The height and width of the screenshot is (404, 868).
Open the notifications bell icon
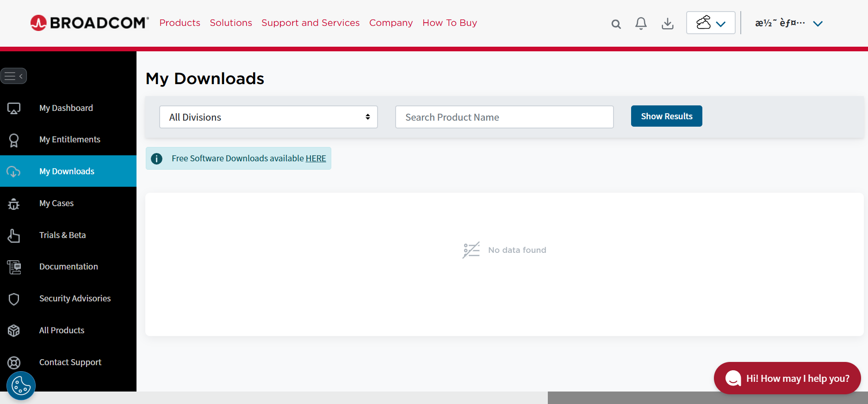point(641,24)
